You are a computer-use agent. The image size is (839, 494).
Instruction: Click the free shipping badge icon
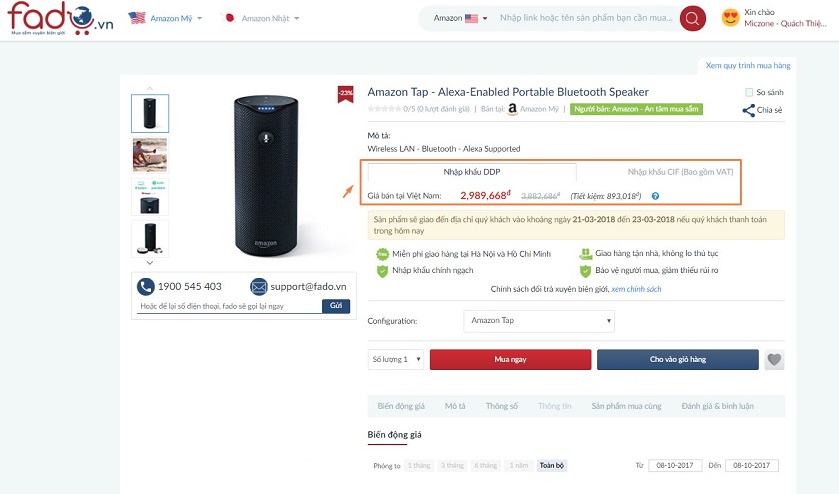point(382,254)
